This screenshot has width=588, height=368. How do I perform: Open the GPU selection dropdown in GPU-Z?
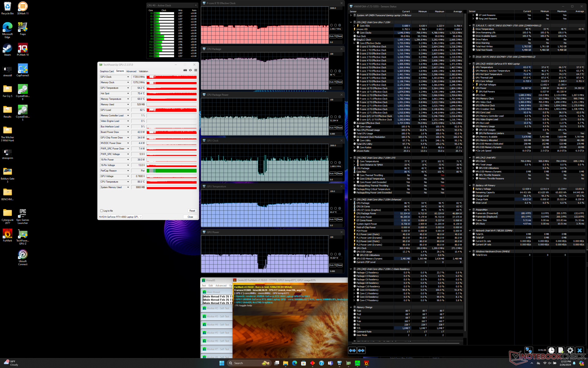tap(141, 217)
